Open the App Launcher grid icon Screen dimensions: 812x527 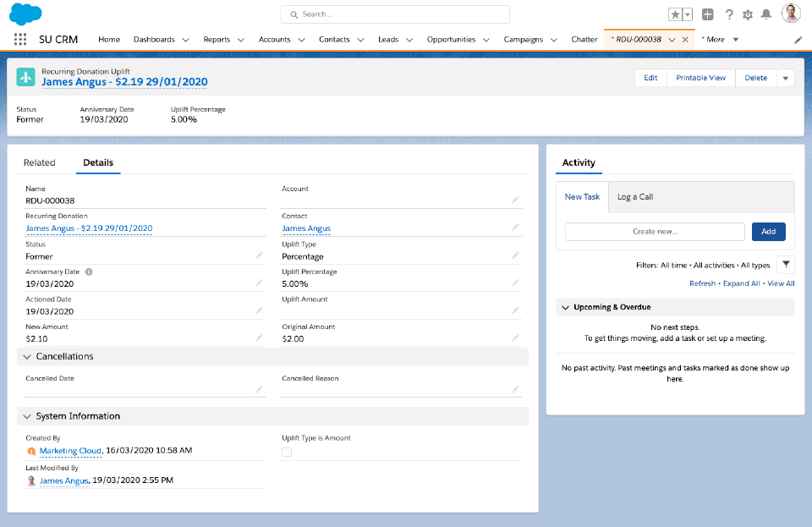tap(20, 39)
